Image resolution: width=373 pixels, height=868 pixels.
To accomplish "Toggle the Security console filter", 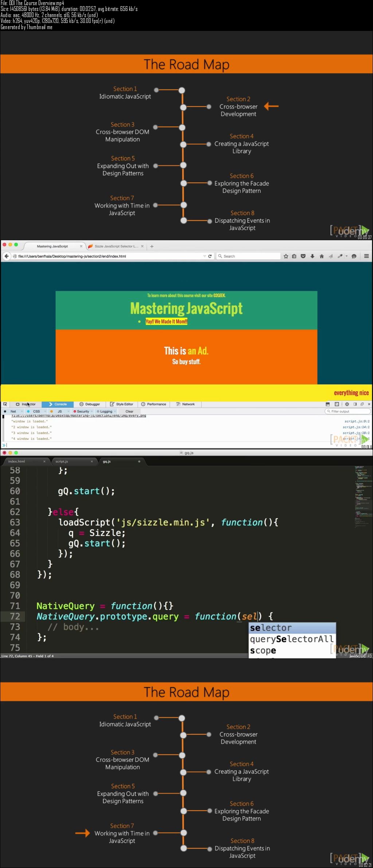I will 83,411.
